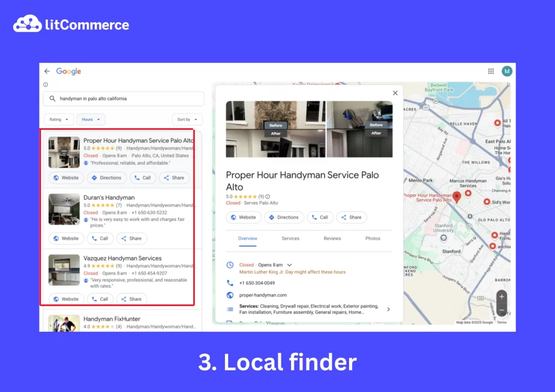Open the proper-handyman.com link
The image size is (555, 392).
coord(263,295)
